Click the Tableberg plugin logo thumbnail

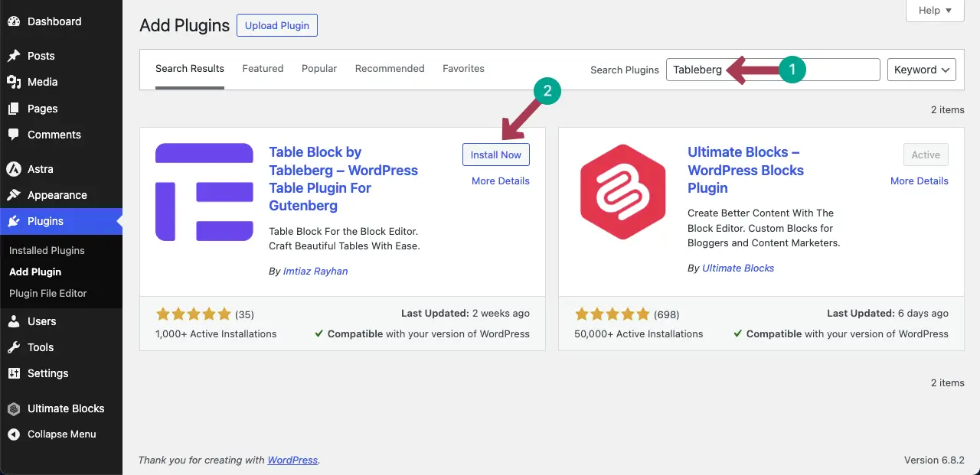[204, 191]
